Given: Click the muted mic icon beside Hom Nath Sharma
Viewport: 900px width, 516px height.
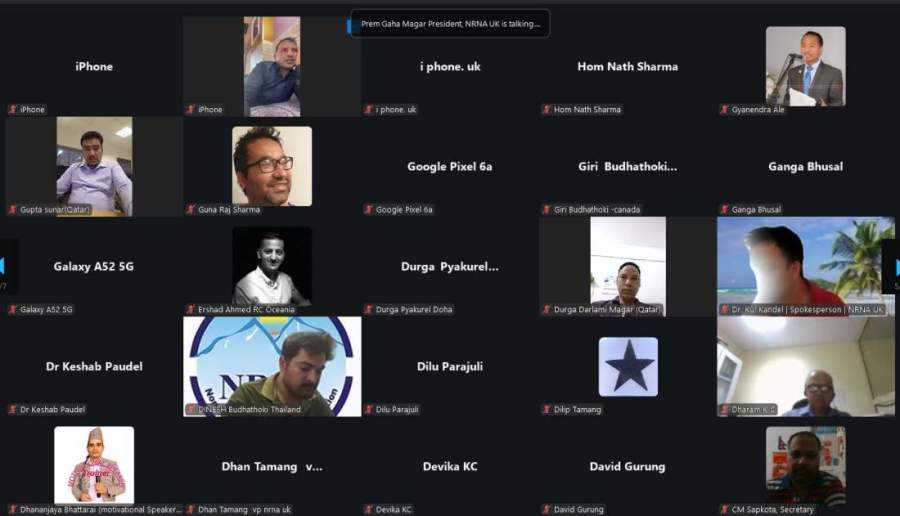Looking at the screenshot, I should click(x=546, y=109).
